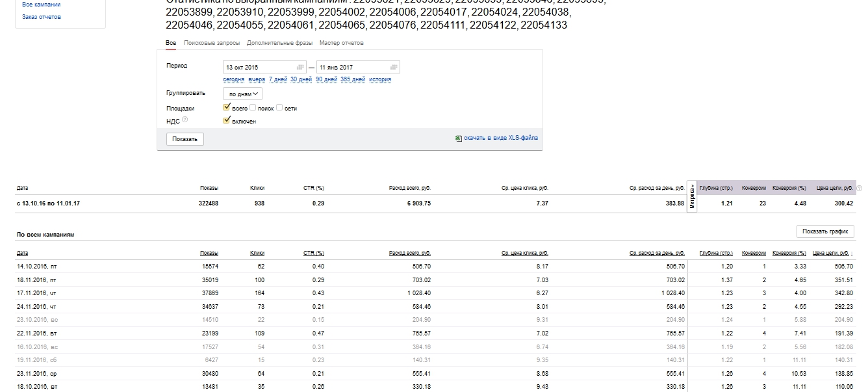
Task: Click end date field 11 янв 2017
Action: pyautogui.click(x=358, y=67)
